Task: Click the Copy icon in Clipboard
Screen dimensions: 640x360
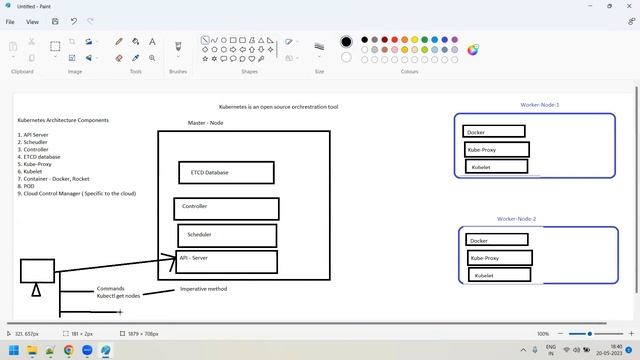Action: [x=31, y=58]
